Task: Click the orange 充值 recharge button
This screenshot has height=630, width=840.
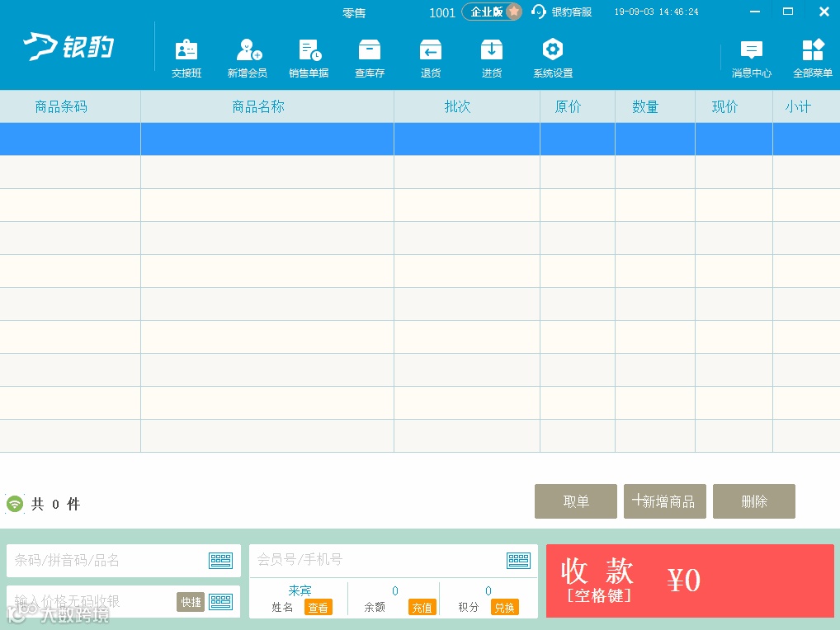Action: click(x=422, y=608)
